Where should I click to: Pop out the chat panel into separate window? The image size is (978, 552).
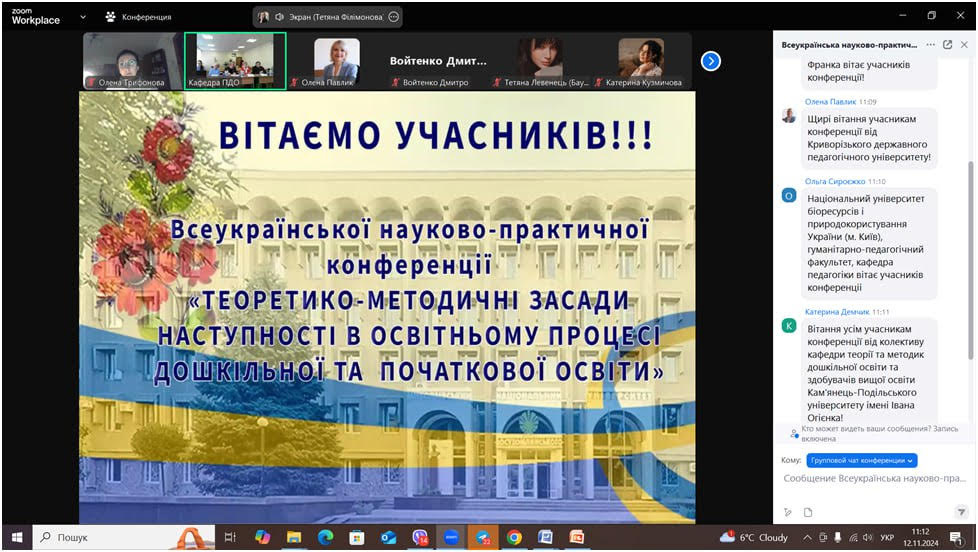947,45
